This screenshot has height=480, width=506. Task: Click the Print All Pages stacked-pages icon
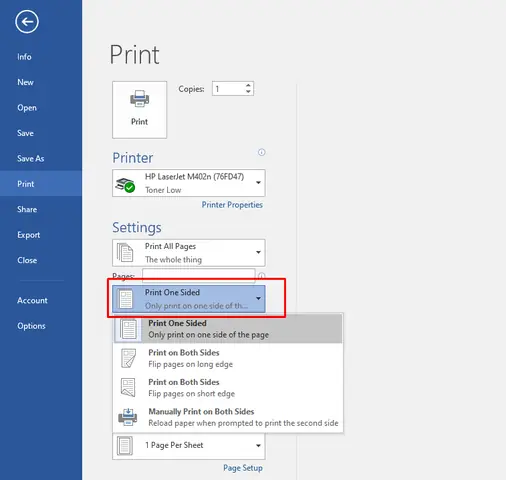tap(125, 252)
